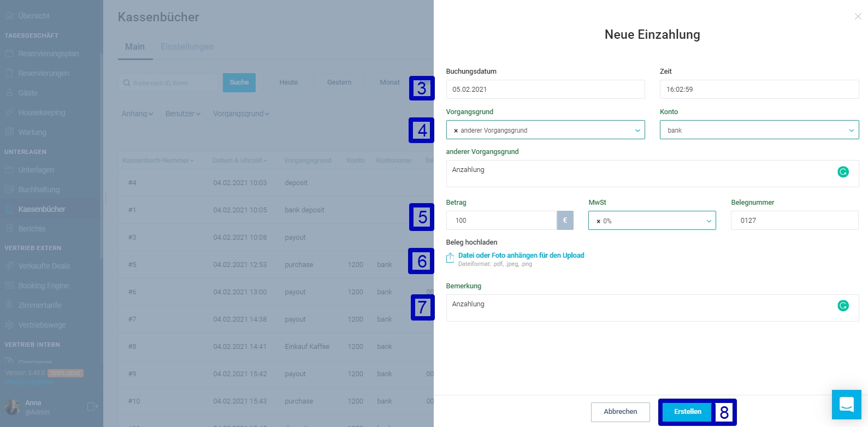This screenshot has height=427, width=868.
Task: Expand the MwSt dropdown
Action: (x=708, y=221)
